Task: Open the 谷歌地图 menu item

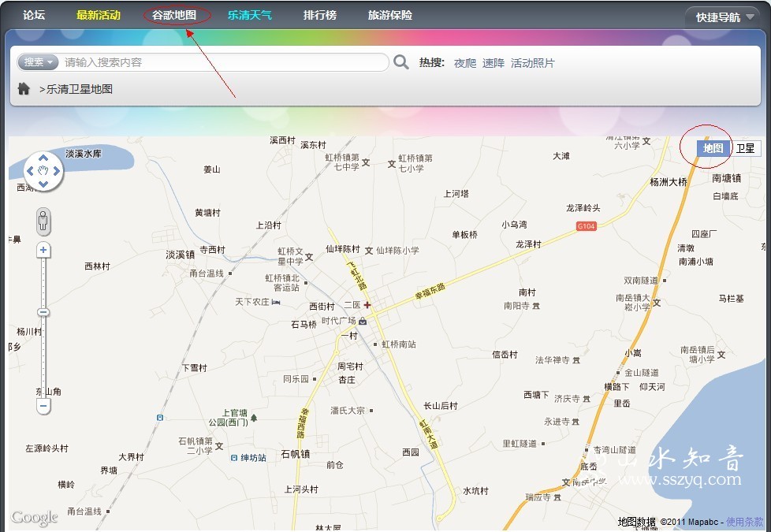Action: click(x=174, y=15)
